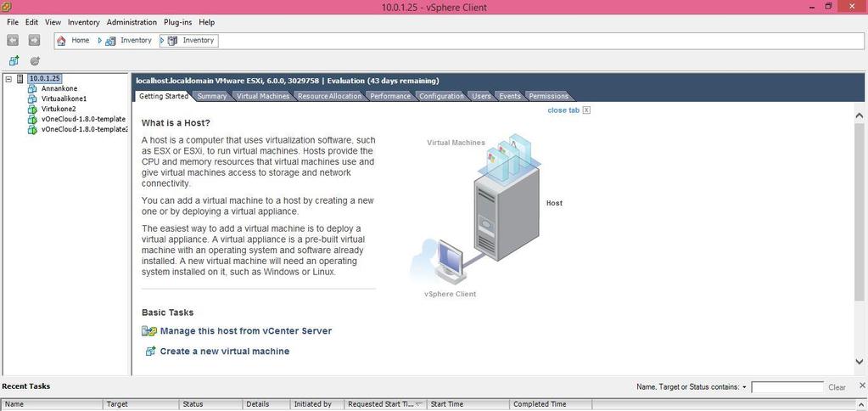The width and height of the screenshot is (868, 411).
Task: Click the second Inventory breadcrumb icon
Action: [172, 41]
